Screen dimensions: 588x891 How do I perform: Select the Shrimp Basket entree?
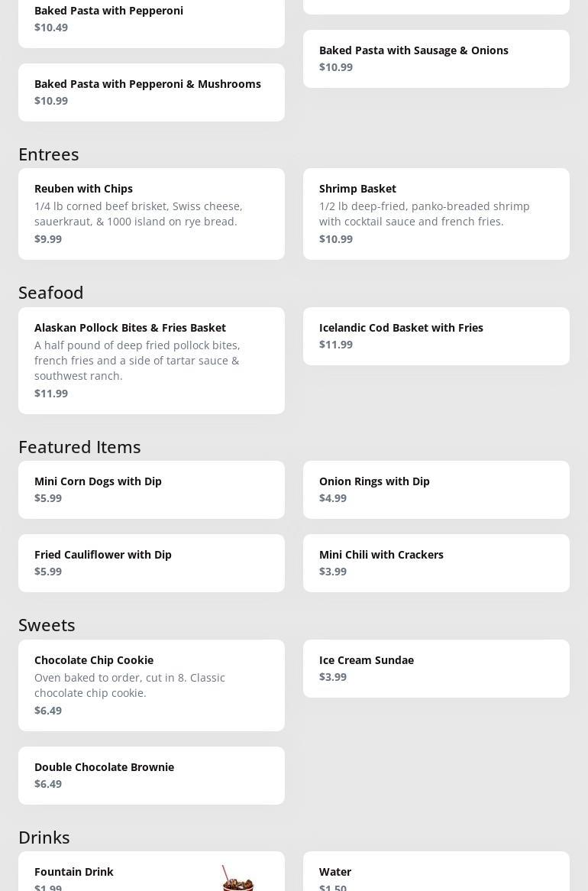point(436,214)
